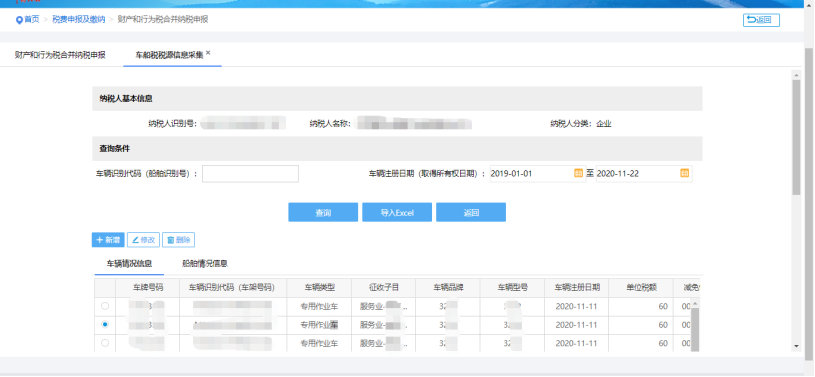
Task: Click the 查询条件 section heading
Action: click(x=114, y=148)
